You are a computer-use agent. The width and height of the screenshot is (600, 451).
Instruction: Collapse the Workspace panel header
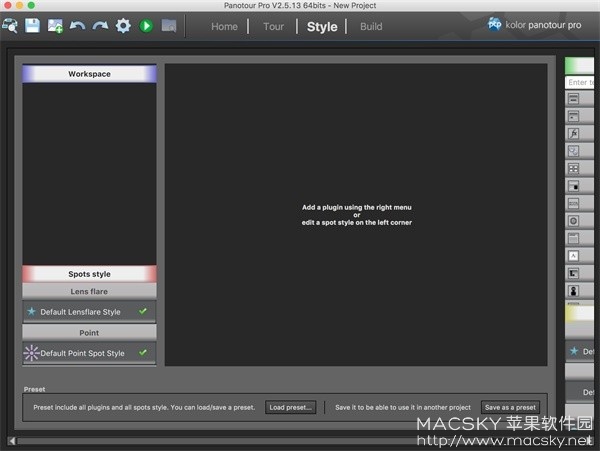(89, 74)
